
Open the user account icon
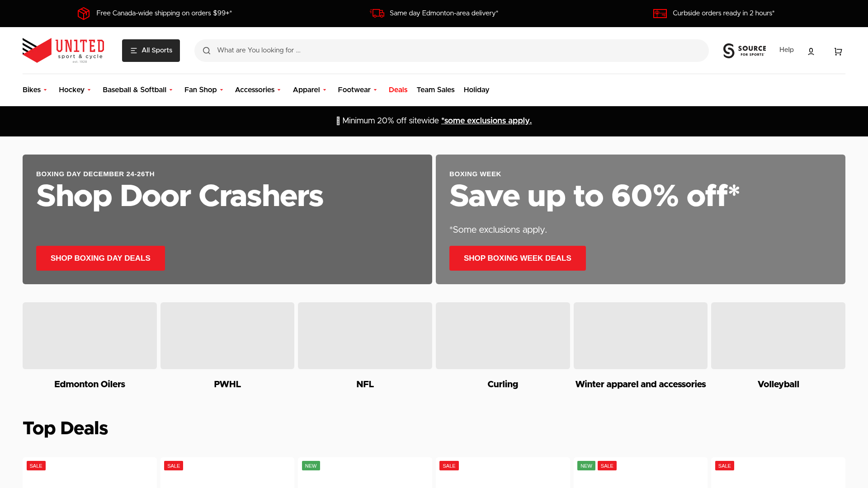tap(811, 52)
